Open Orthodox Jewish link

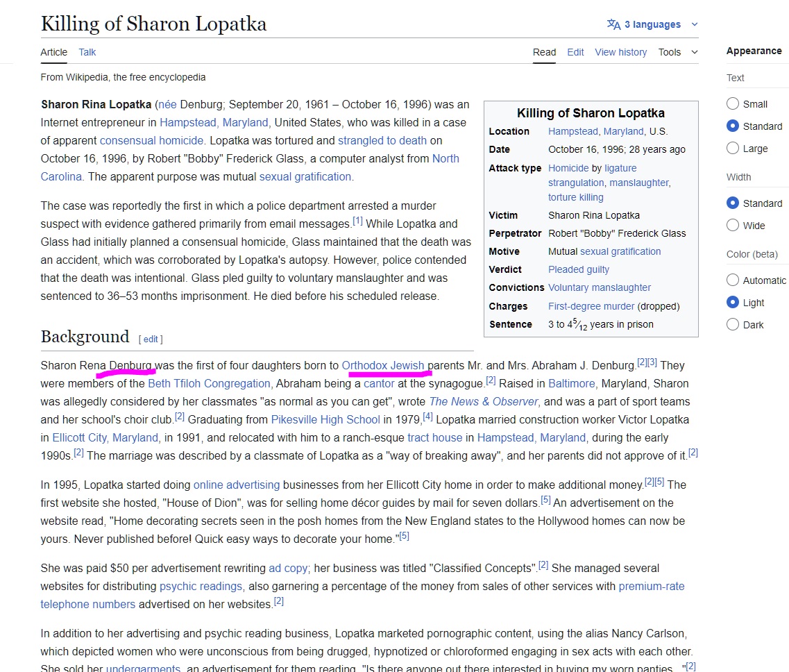point(383,365)
